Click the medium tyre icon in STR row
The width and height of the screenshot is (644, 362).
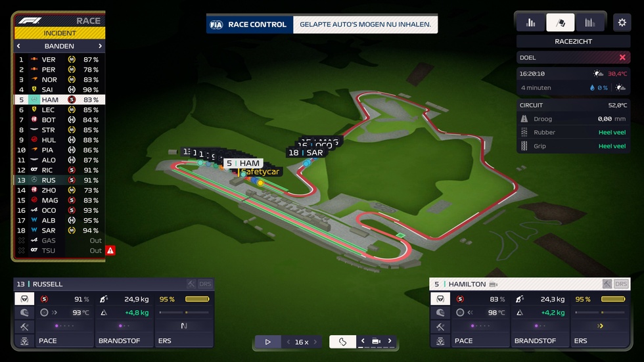click(x=72, y=129)
